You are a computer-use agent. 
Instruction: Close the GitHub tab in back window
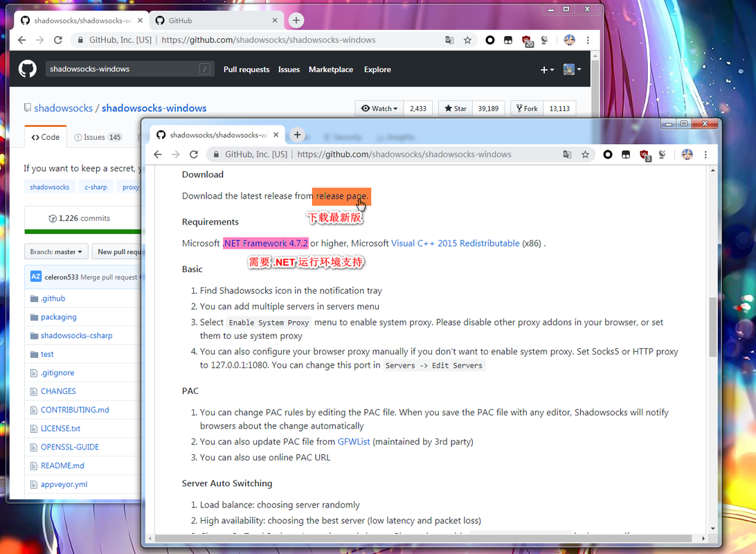pos(275,20)
